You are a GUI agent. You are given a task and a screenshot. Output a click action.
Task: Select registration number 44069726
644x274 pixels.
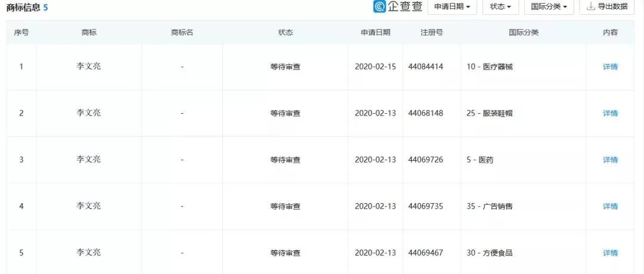pos(426,160)
